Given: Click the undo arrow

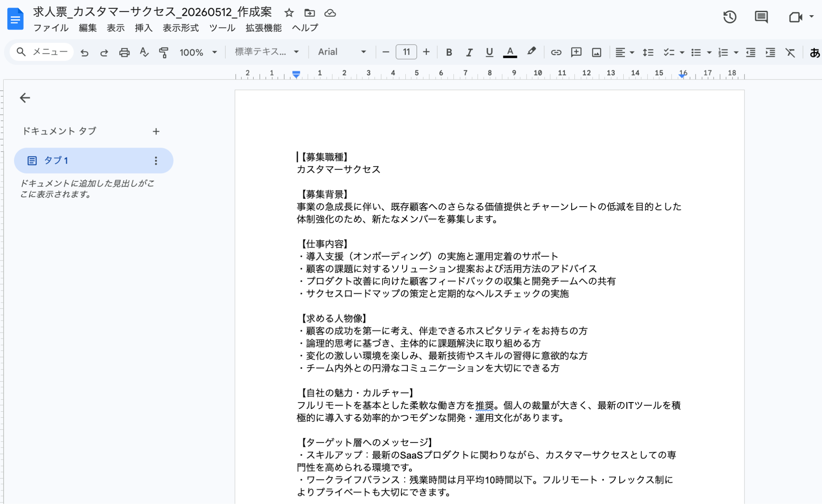Looking at the screenshot, I should point(84,52).
